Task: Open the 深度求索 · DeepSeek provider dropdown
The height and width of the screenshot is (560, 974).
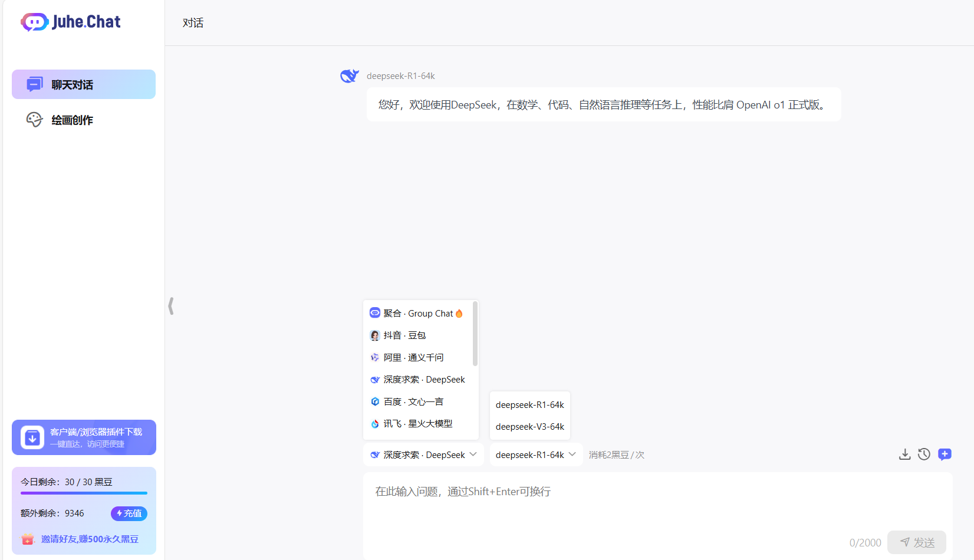Action: [x=423, y=454]
